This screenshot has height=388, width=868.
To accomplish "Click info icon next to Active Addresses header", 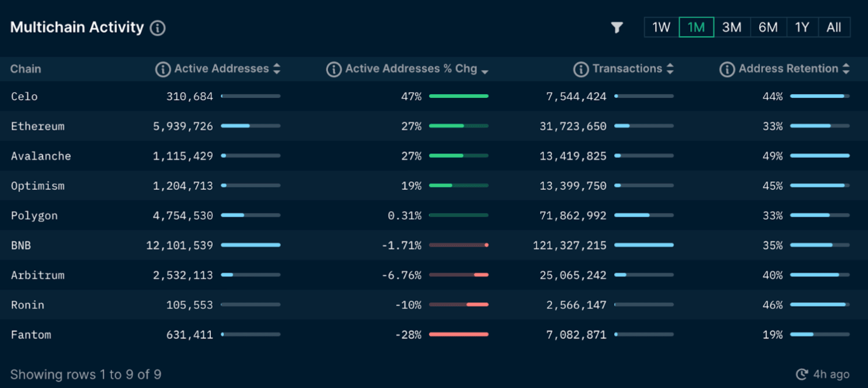I will [162, 70].
